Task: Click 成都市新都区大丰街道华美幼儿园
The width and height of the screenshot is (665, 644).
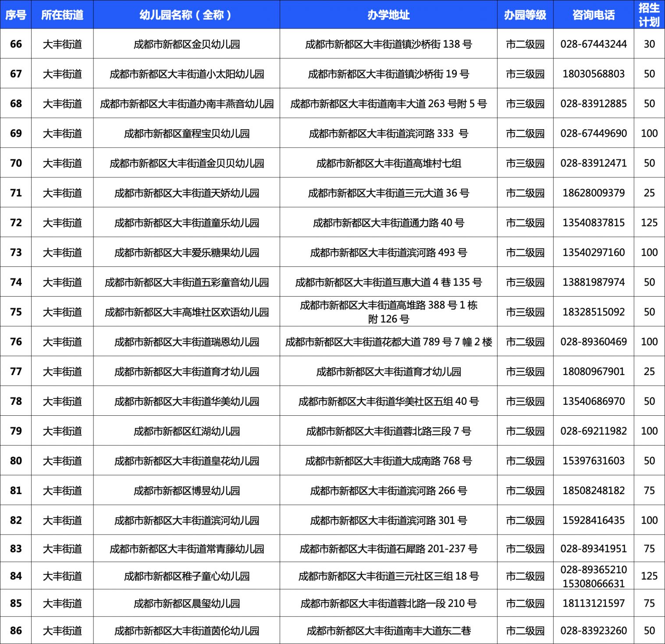Action: click(187, 402)
